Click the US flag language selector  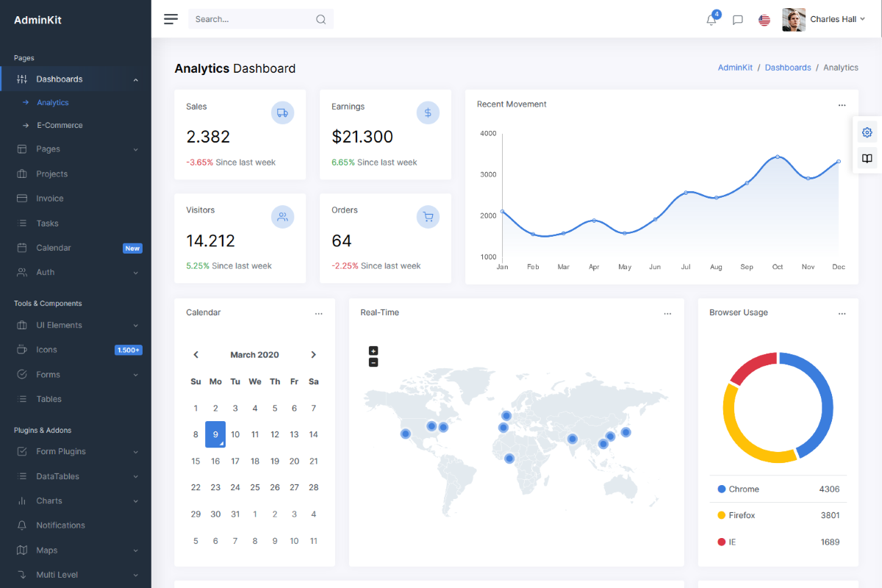pyautogui.click(x=764, y=20)
